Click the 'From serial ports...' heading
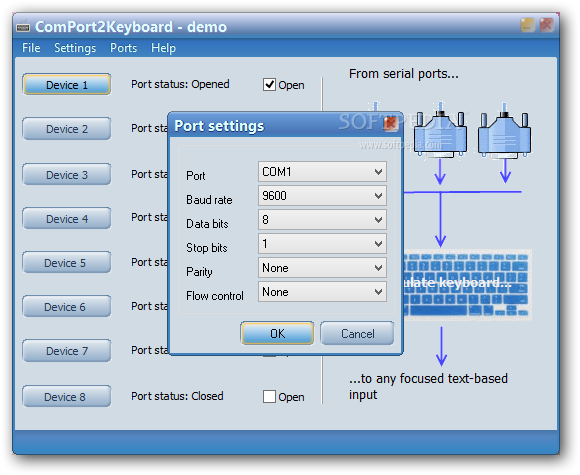 (x=404, y=74)
